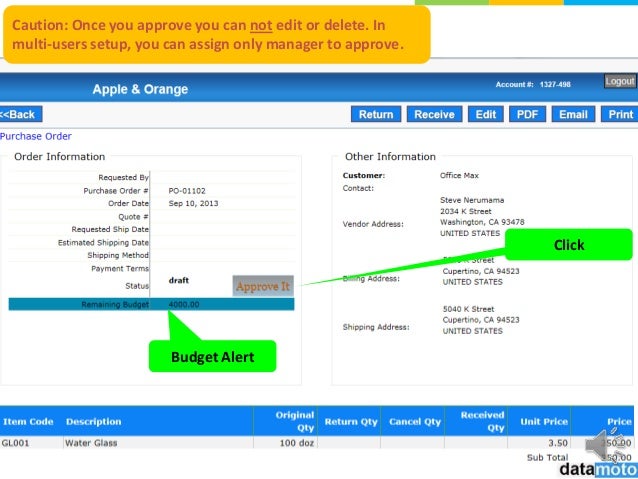Log out of the account
Screen dimensions: 638x479
[620, 81]
